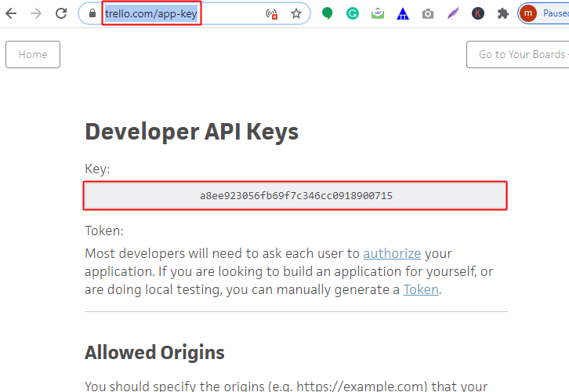Open the dark circular K extension
Viewport: 569px width, 392px height.
(x=478, y=13)
